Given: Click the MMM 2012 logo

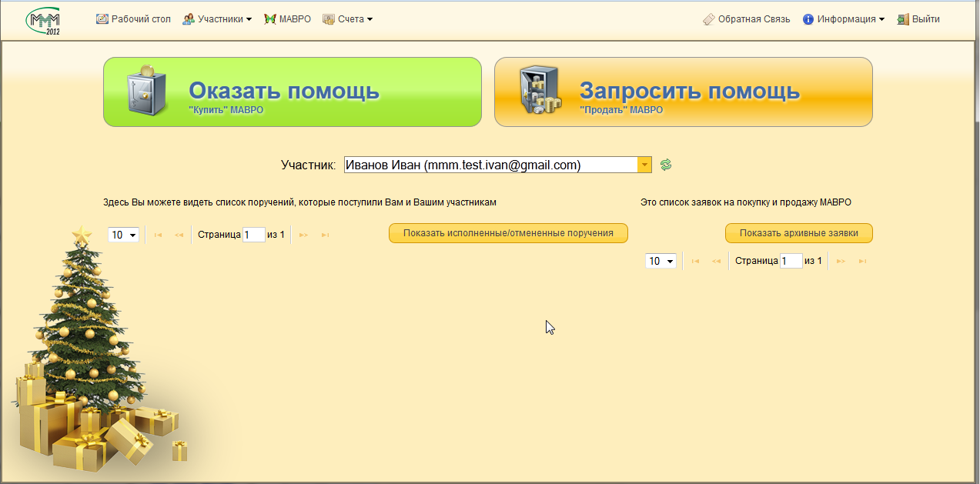Looking at the screenshot, I should click(x=43, y=21).
